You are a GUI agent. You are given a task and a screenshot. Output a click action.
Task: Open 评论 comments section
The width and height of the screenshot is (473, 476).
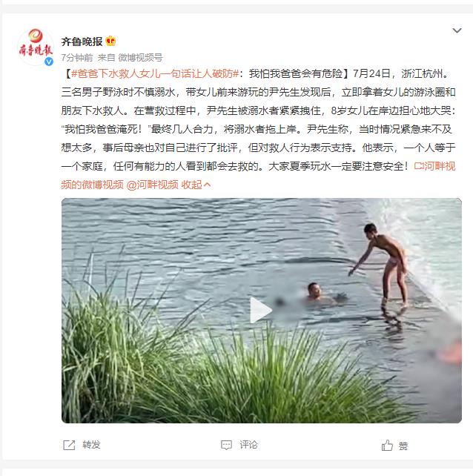point(248,445)
